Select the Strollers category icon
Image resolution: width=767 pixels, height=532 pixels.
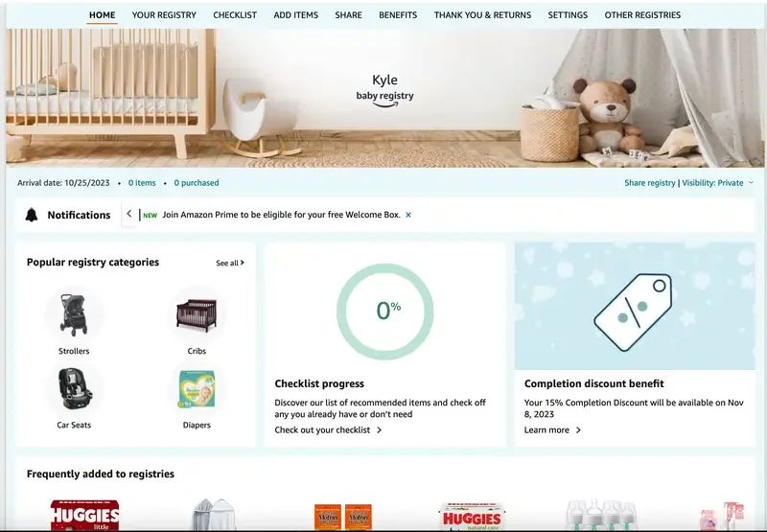[x=74, y=315]
